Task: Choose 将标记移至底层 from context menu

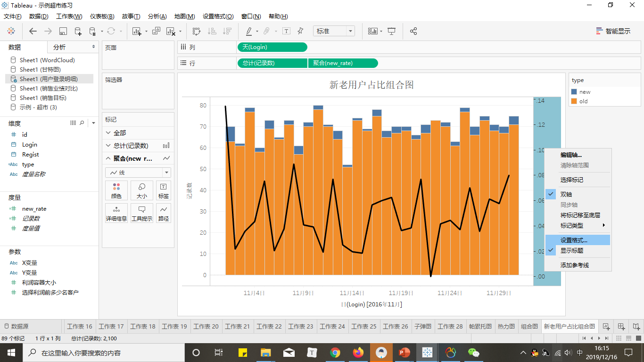Action: 578,215
